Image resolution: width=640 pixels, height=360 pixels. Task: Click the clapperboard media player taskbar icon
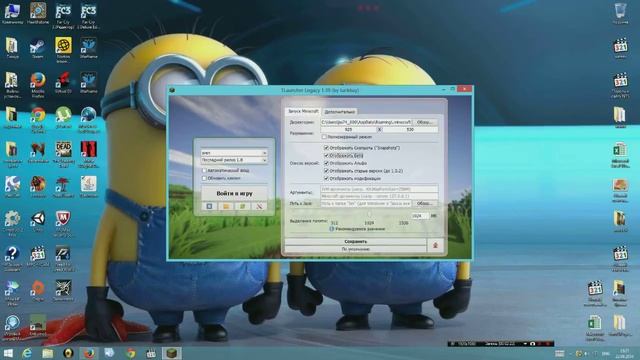pos(151,353)
